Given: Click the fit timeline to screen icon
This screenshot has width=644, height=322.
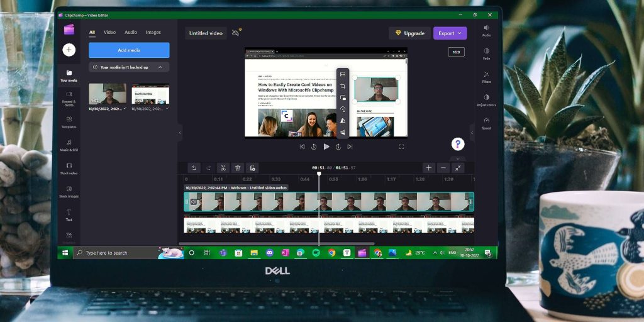Looking at the screenshot, I should coord(458,167).
